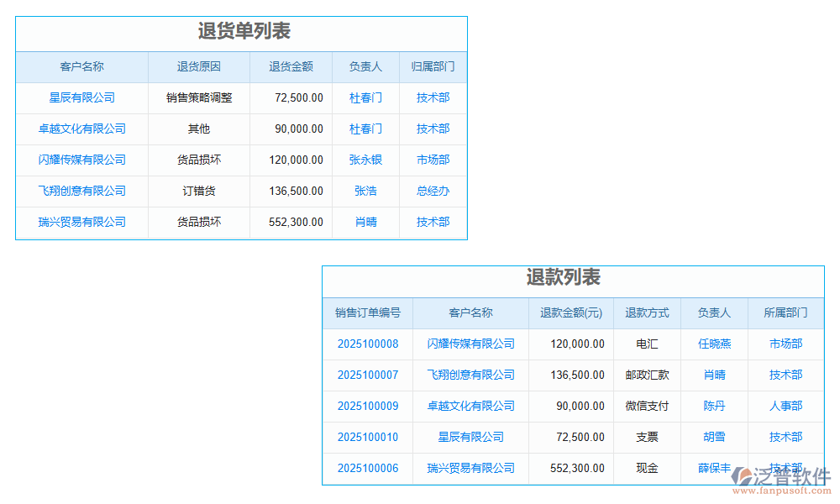Open sales order 2025100007
The height and width of the screenshot is (504, 840).
(366, 375)
